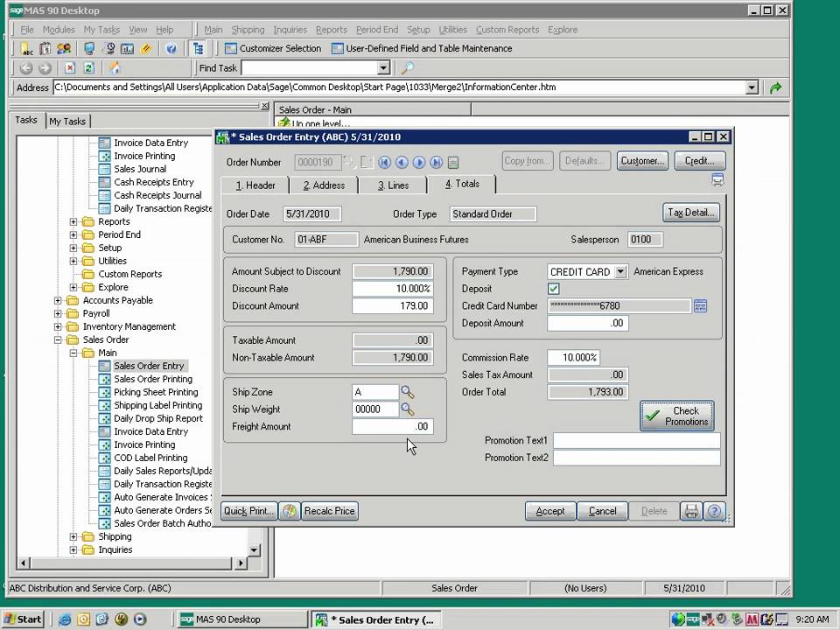The image size is (840, 630).
Task: Click the Cancel button
Action: click(x=602, y=511)
